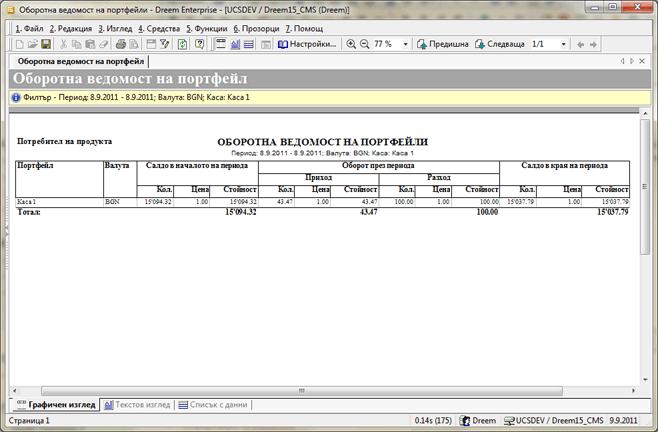The width and height of the screenshot is (658, 432).
Task: Click the Eraser clear icon
Action: tap(103, 44)
